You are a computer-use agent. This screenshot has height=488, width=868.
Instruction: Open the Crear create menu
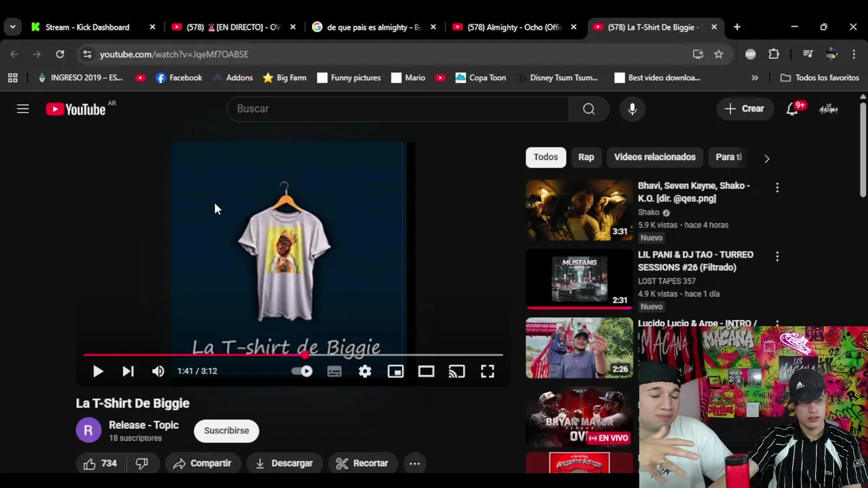[x=745, y=109]
